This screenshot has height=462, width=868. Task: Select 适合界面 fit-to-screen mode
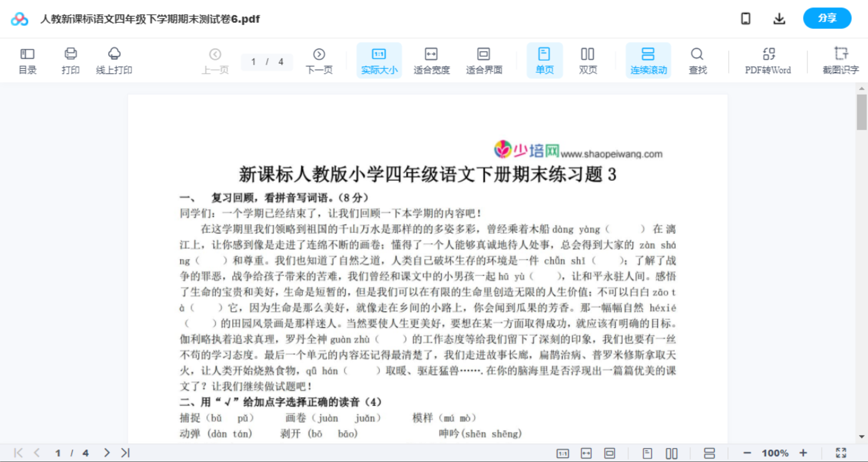tap(484, 60)
